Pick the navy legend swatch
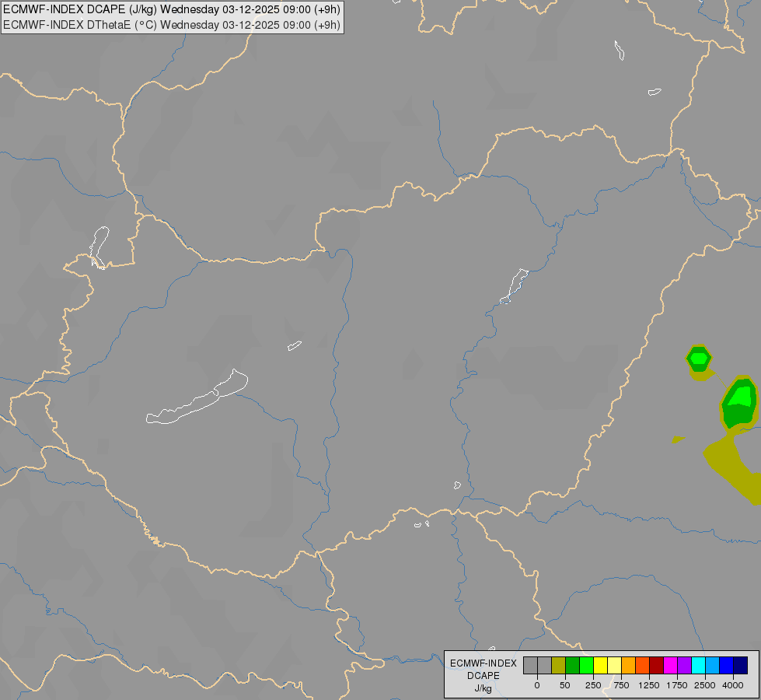The height and width of the screenshot is (700, 761). click(741, 665)
